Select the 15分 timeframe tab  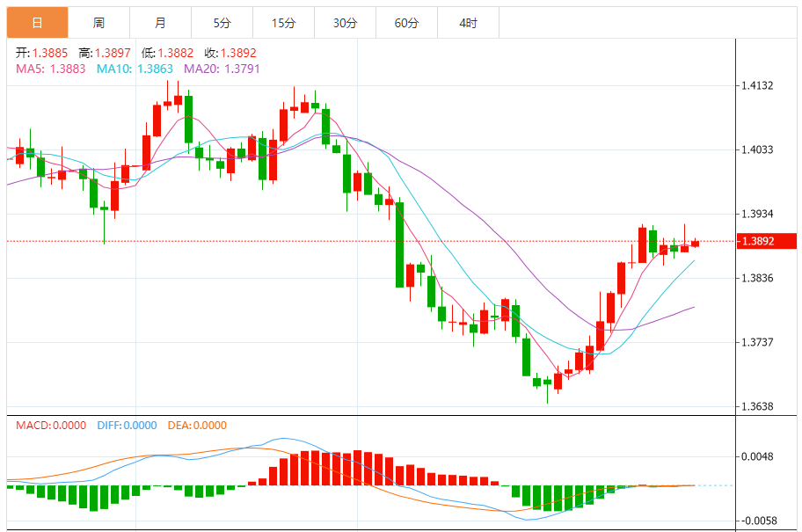coord(283,23)
